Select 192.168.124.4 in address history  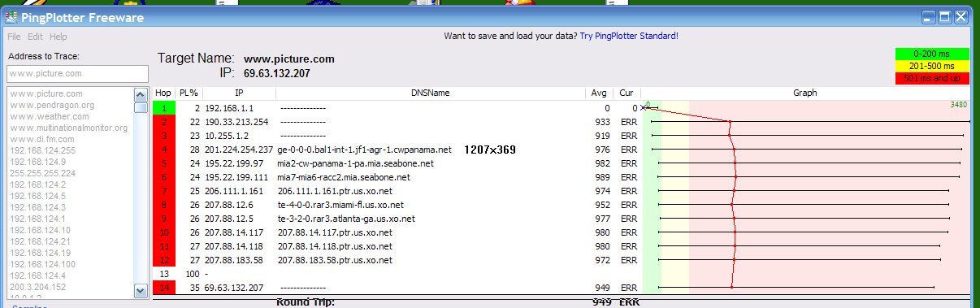pyautogui.click(x=37, y=275)
